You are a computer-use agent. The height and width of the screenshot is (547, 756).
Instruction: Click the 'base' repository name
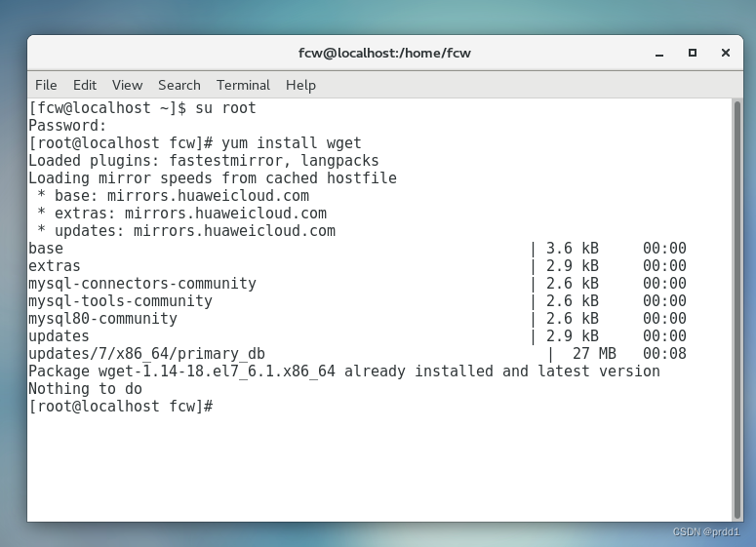click(46, 249)
